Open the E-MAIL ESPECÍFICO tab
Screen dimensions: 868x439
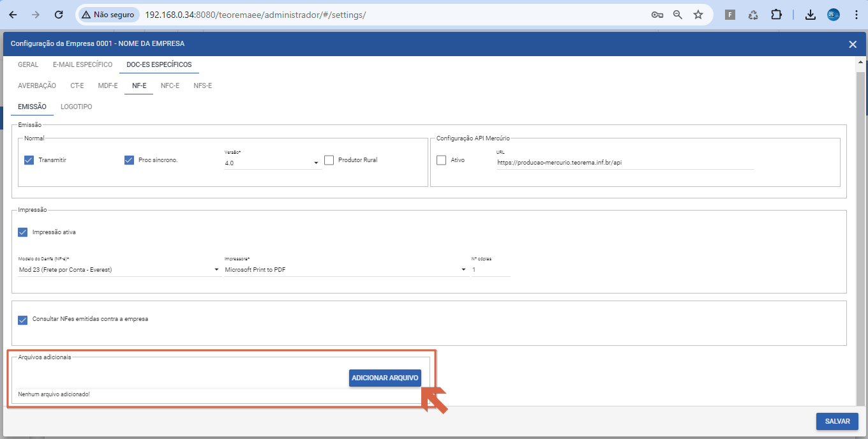pos(82,64)
